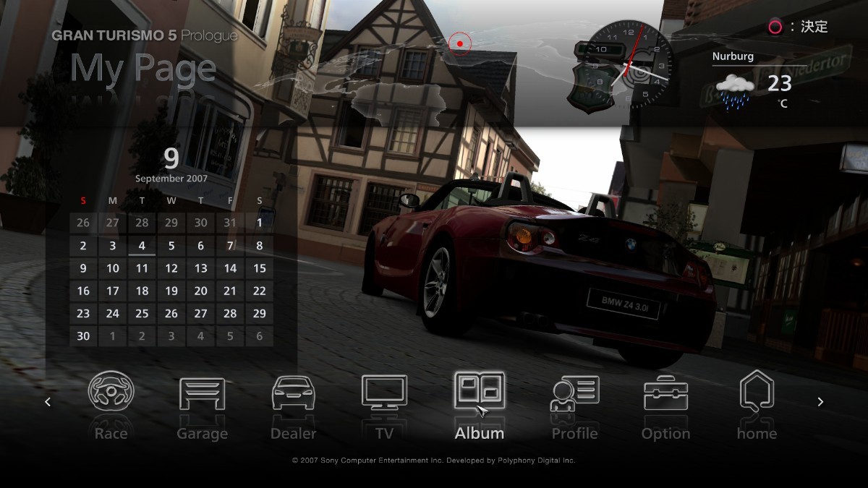Open the Garage icon
Image resolution: width=868 pixels, height=488 pixels.
(x=203, y=393)
